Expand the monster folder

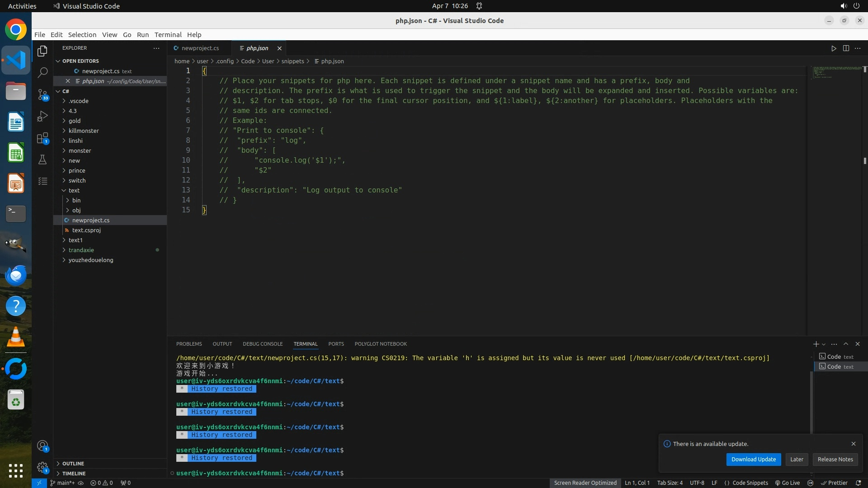click(x=80, y=150)
